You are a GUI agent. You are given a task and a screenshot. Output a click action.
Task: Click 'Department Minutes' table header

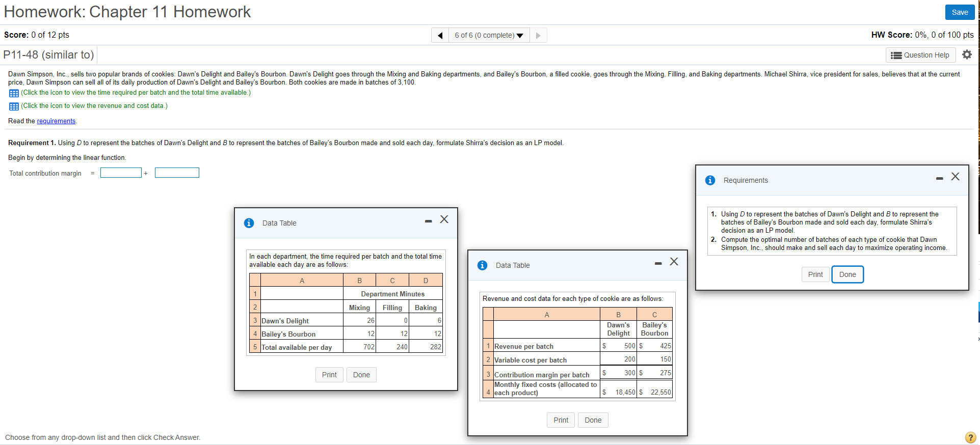point(392,294)
